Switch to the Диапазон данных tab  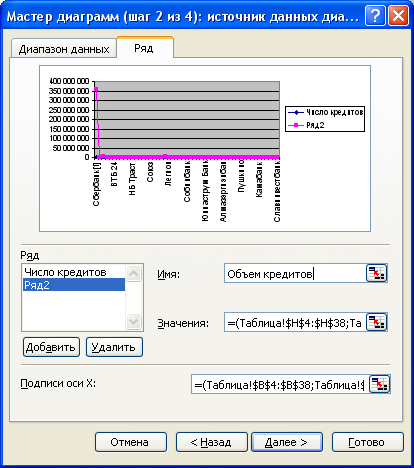[64, 49]
